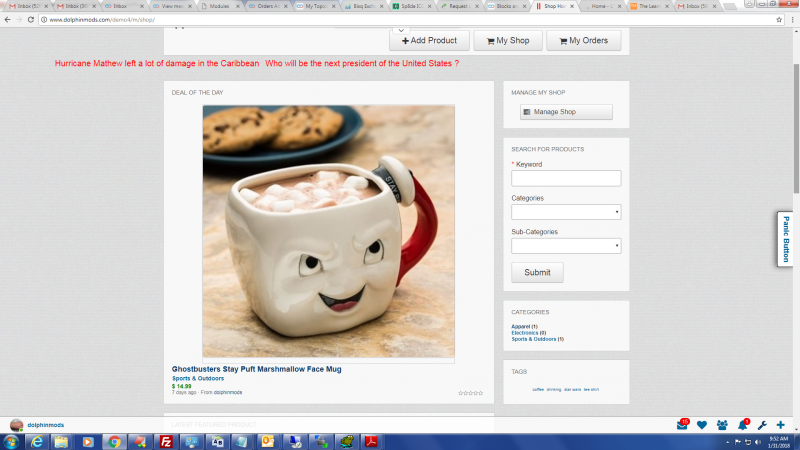Screen dimensions: 800x450
Task: Open the marshmallow mug product image
Action: coord(329,231)
